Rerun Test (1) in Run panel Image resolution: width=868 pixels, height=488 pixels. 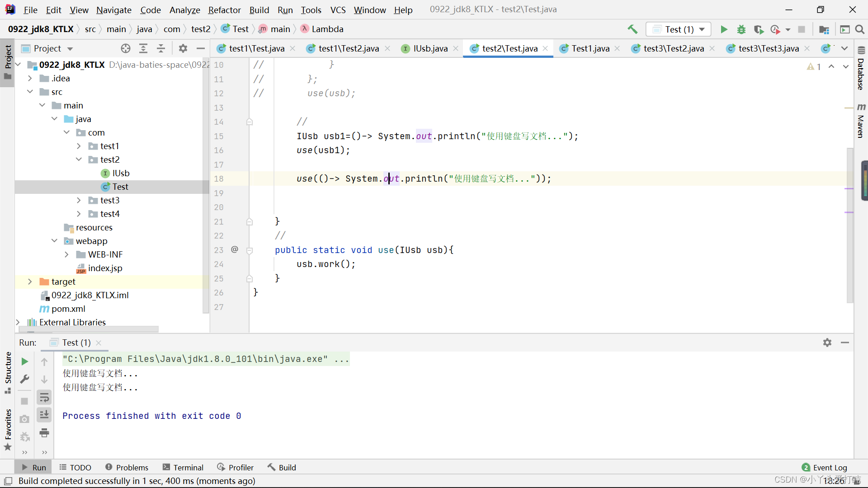click(25, 361)
